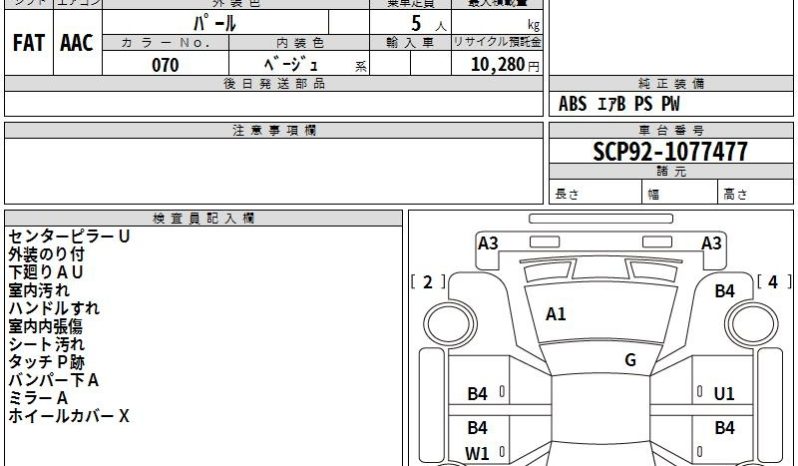Click the センターピラー U inspector note
798x466 pixels.
68,237
